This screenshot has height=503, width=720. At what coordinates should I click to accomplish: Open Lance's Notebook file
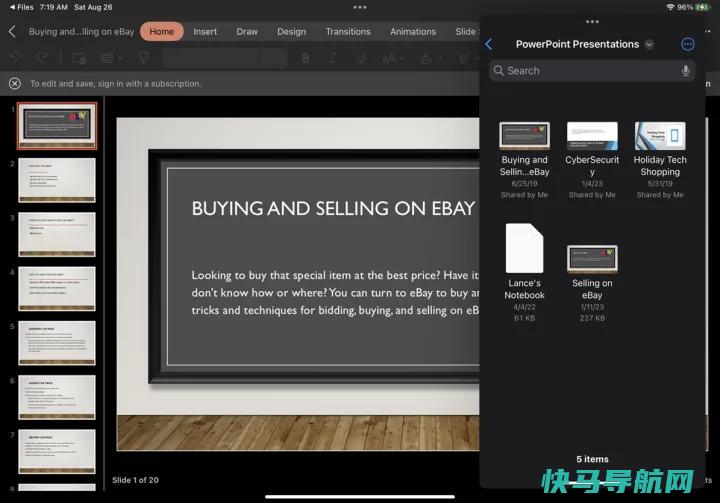(x=524, y=272)
